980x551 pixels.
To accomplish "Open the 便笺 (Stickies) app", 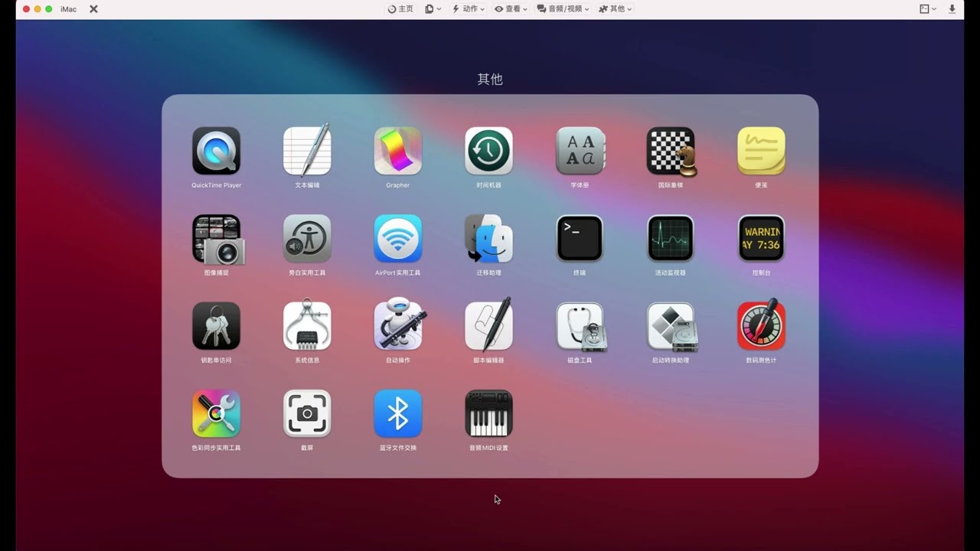I will 762,151.
